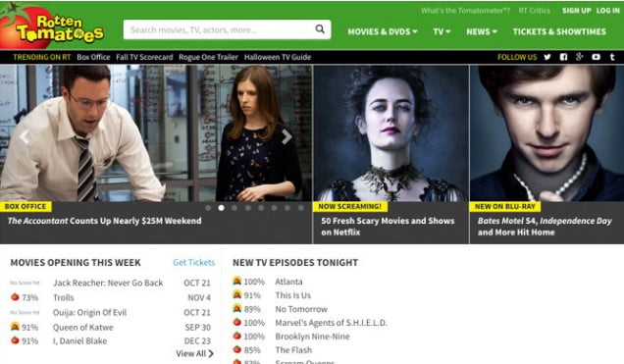Open the RT Critics link

[534, 11]
